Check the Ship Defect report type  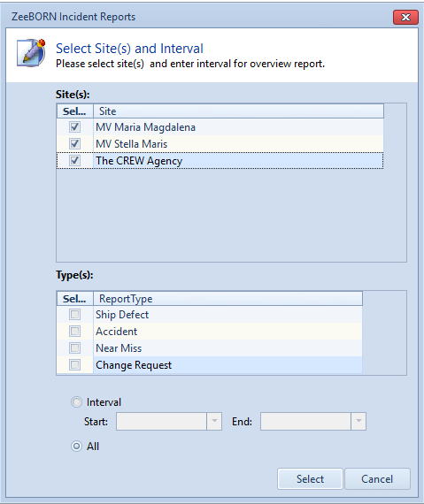coord(74,315)
